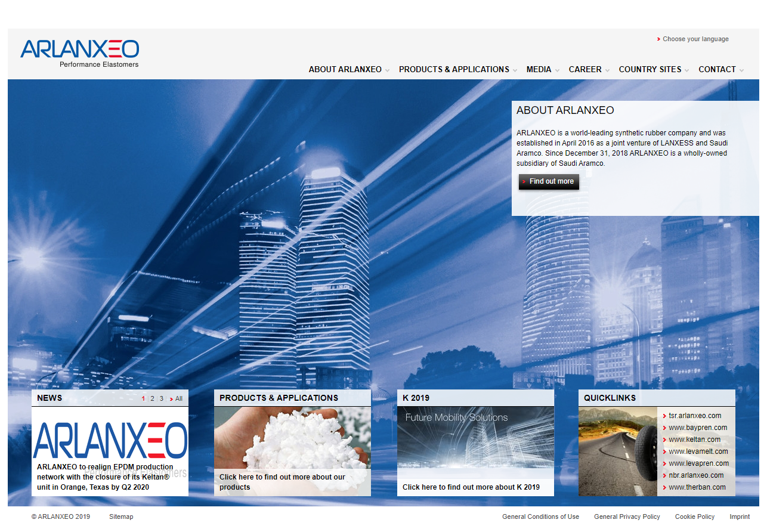The height and width of the screenshot is (532, 767).
Task: Click the rubber crumbs product thumbnail
Action: [292, 437]
